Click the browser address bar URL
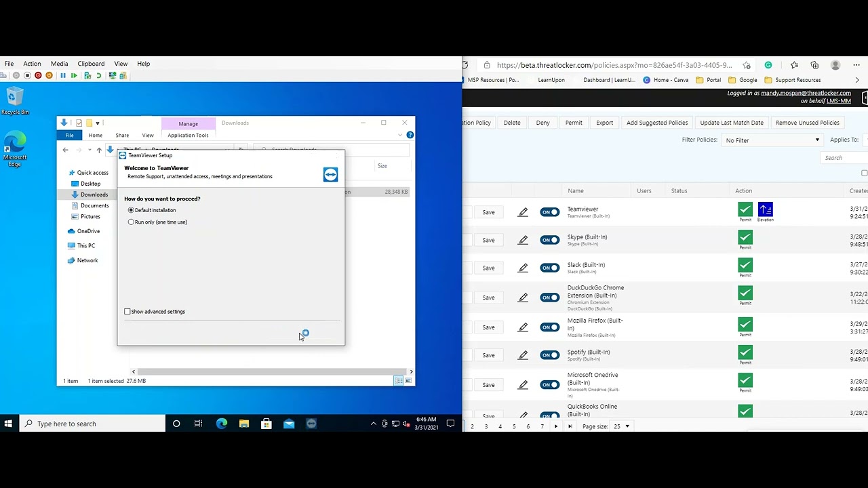 tap(614, 65)
